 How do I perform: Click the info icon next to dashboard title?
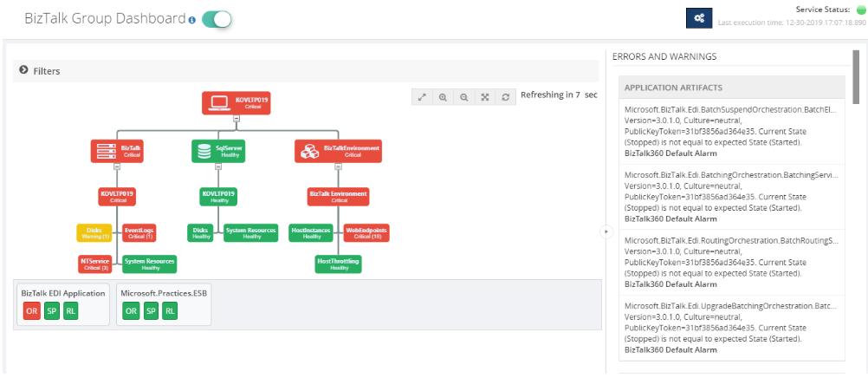coord(192,20)
